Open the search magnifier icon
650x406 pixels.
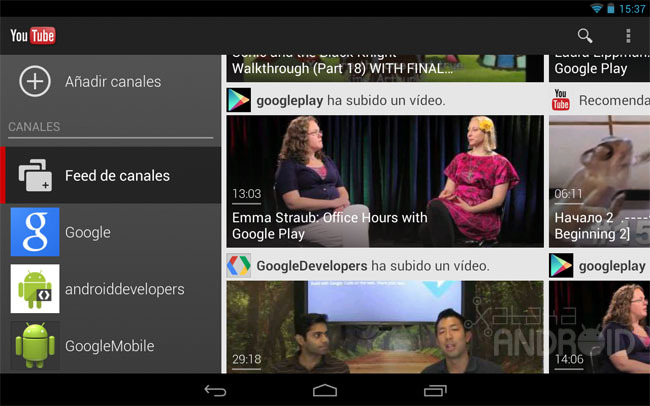click(585, 36)
